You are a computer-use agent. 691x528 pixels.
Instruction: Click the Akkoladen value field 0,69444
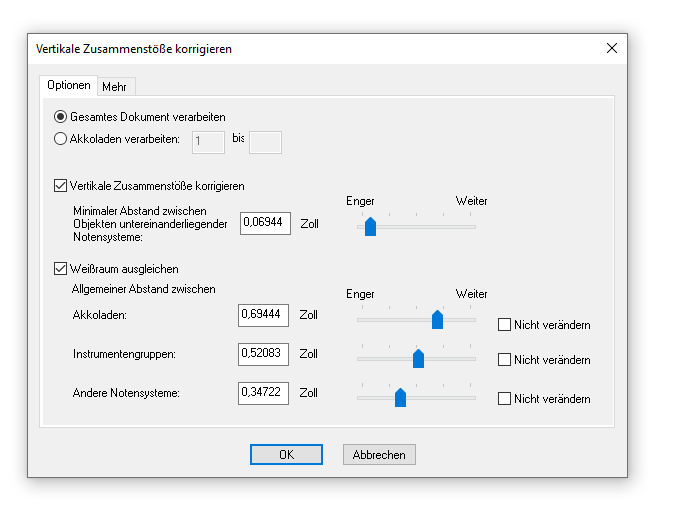tap(264, 315)
